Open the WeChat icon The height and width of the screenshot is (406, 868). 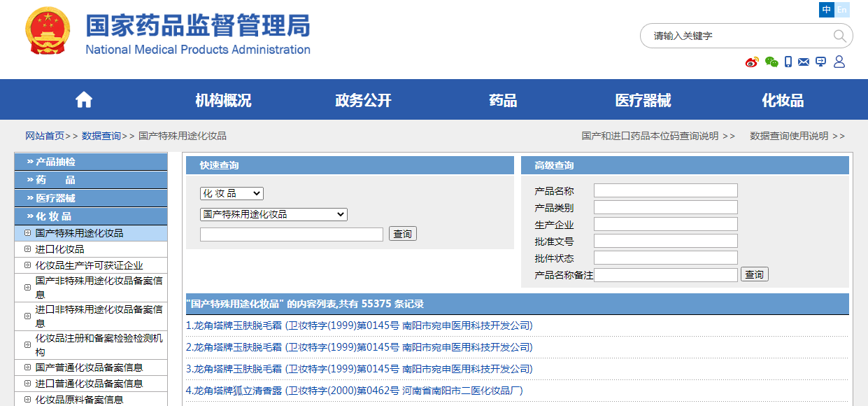point(771,62)
